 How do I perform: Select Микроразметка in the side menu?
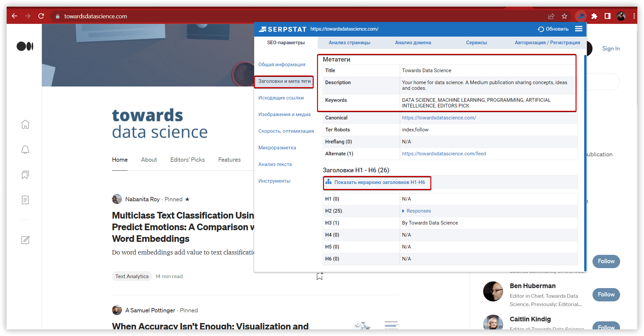277,148
